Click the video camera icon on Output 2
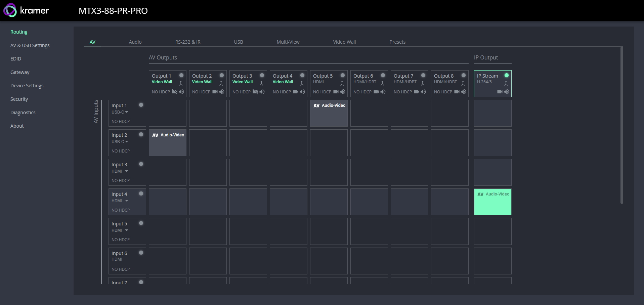The height and width of the screenshot is (305, 644). point(215,92)
